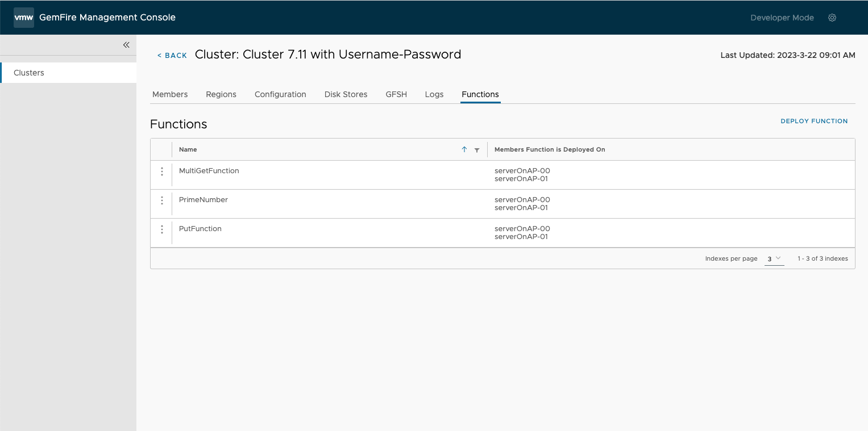
Task: Click serverOnAP-00 in the PutFunction row
Action: 522,228
